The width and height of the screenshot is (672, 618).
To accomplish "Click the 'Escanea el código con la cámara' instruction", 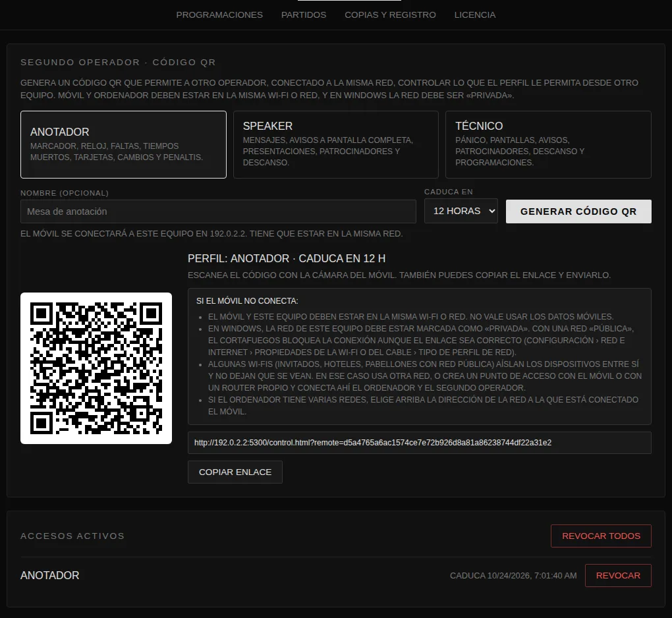I will [x=399, y=275].
